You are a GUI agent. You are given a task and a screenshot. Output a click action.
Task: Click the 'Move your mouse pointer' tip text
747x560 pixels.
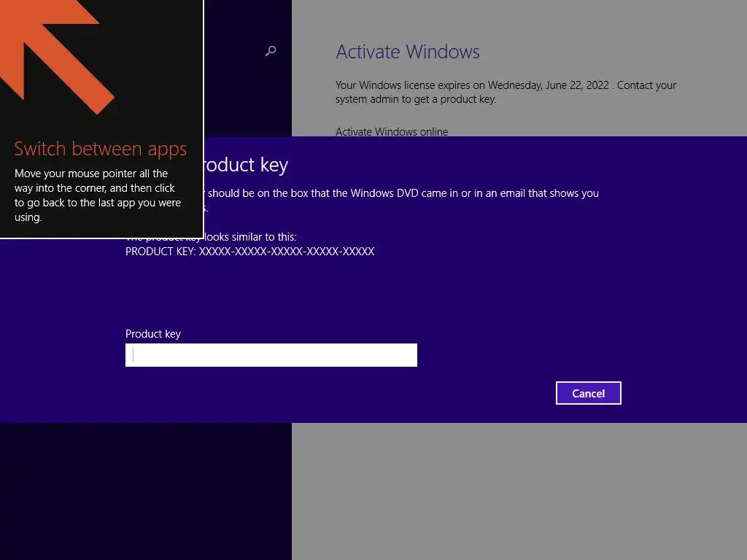tap(98, 195)
